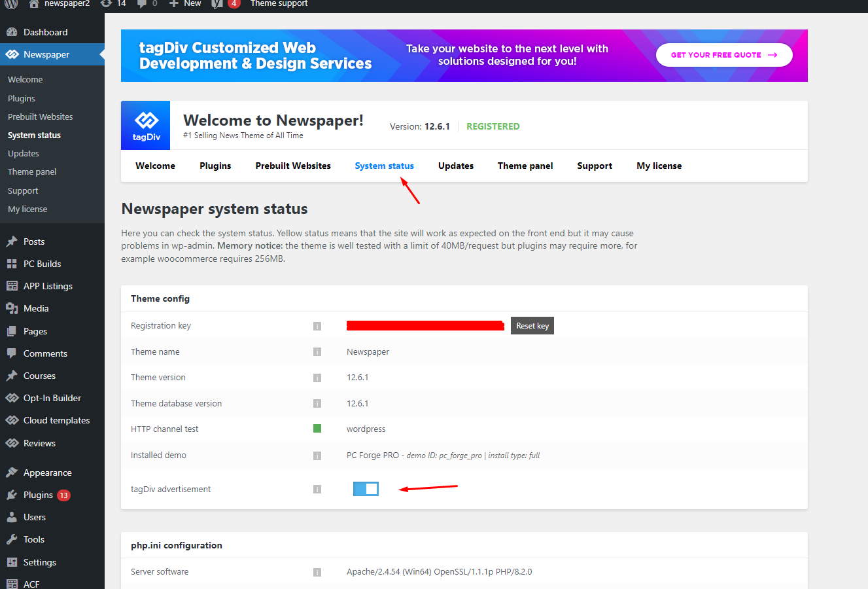Click the Media icon in sidebar

click(12, 308)
